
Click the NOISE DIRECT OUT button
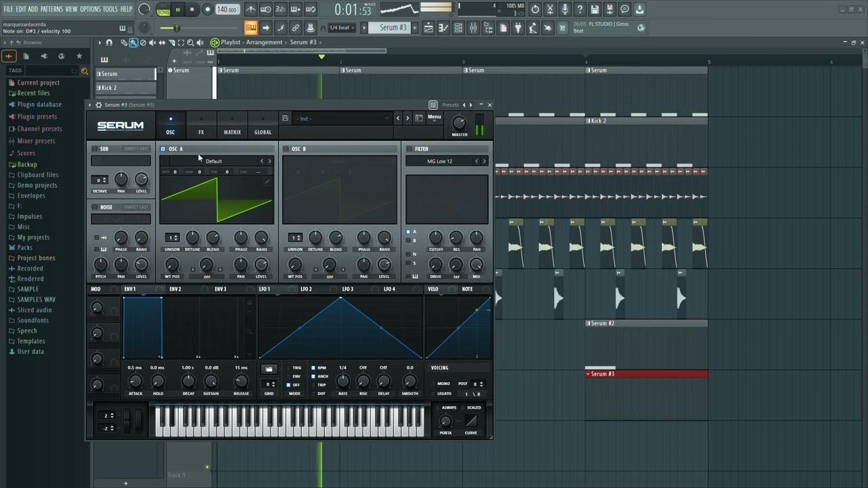point(136,207)
